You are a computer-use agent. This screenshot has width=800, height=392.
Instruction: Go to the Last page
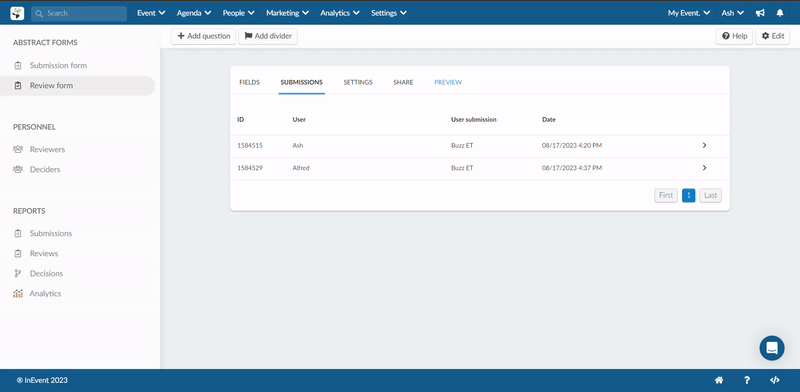tap(710, 195)
